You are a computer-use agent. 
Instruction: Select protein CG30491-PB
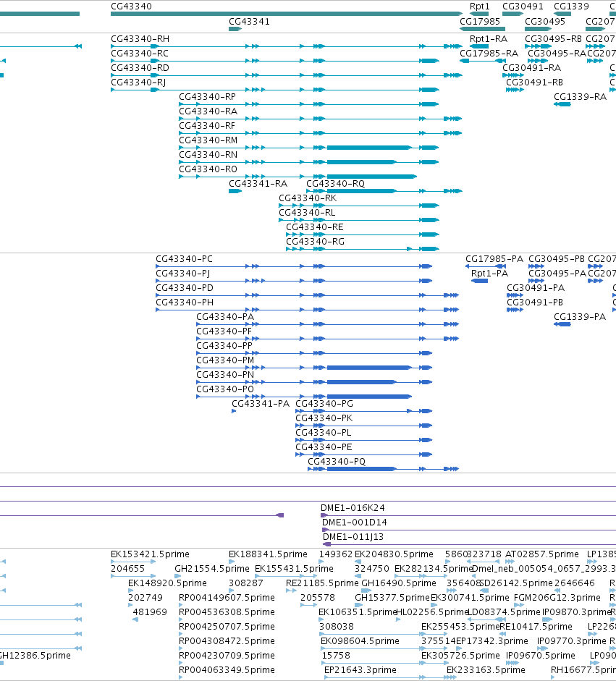click(535, 303)
